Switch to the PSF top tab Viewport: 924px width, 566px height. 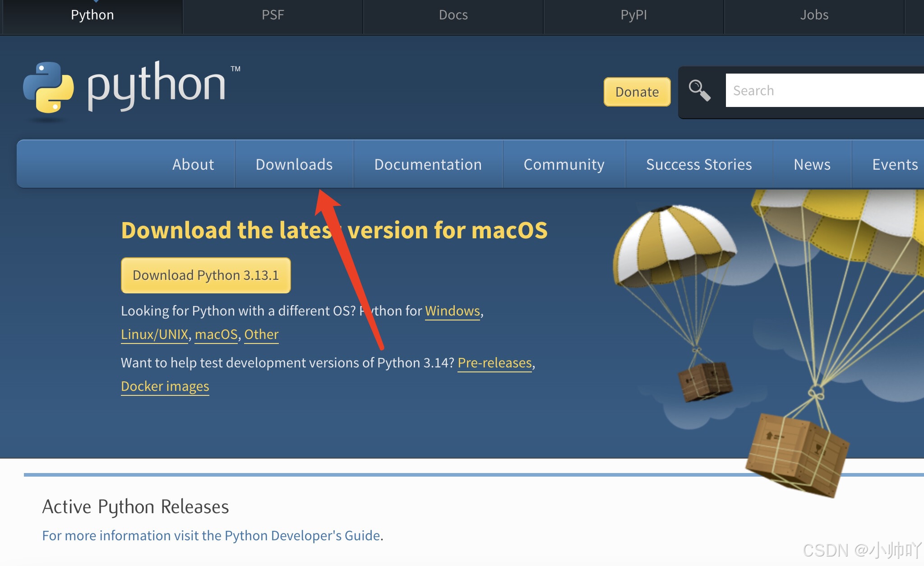[x=273, y=15]
